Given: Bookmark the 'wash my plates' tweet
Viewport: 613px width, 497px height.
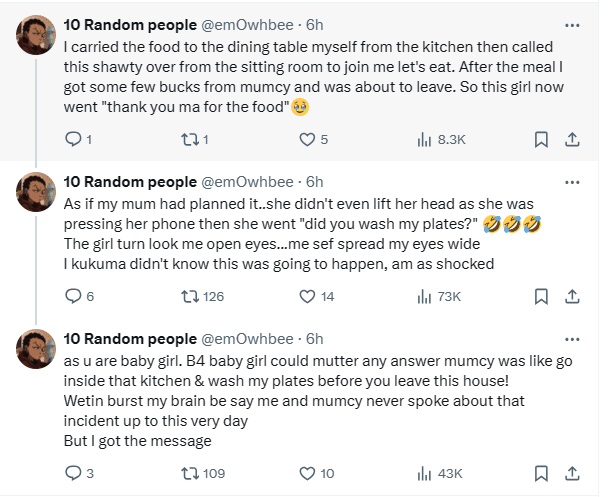Looking at the screenshot, I should (x=541, y=296).
